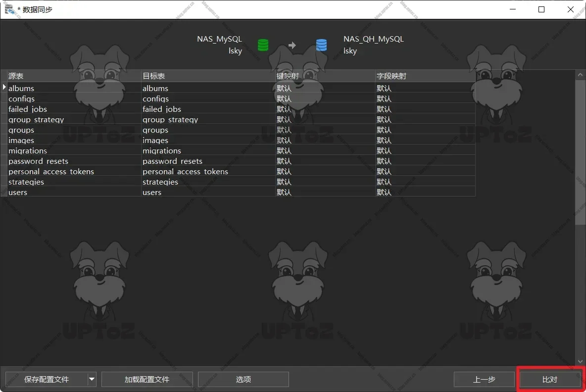This screenshot has width=586, height=392.
Task: Select source table strategies
Action: (74, 182)
